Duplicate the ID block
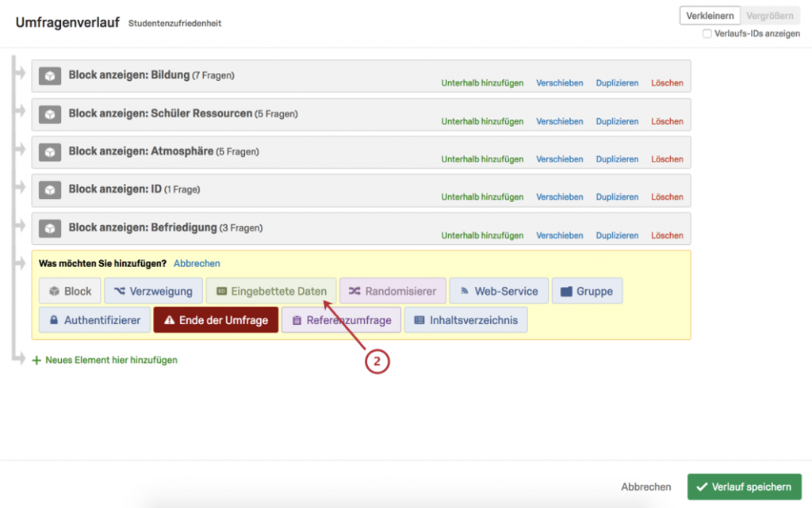812x508 pixels. 617,197
